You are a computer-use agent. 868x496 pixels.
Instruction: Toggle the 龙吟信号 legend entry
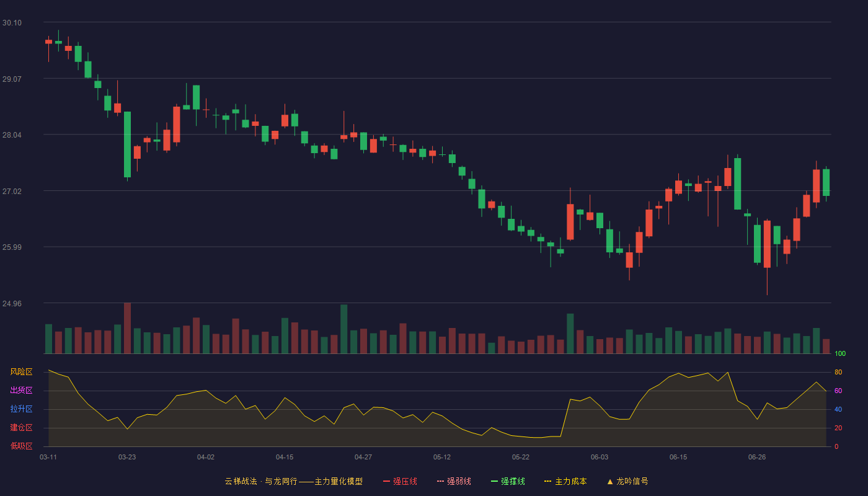(x=627, y=481)
